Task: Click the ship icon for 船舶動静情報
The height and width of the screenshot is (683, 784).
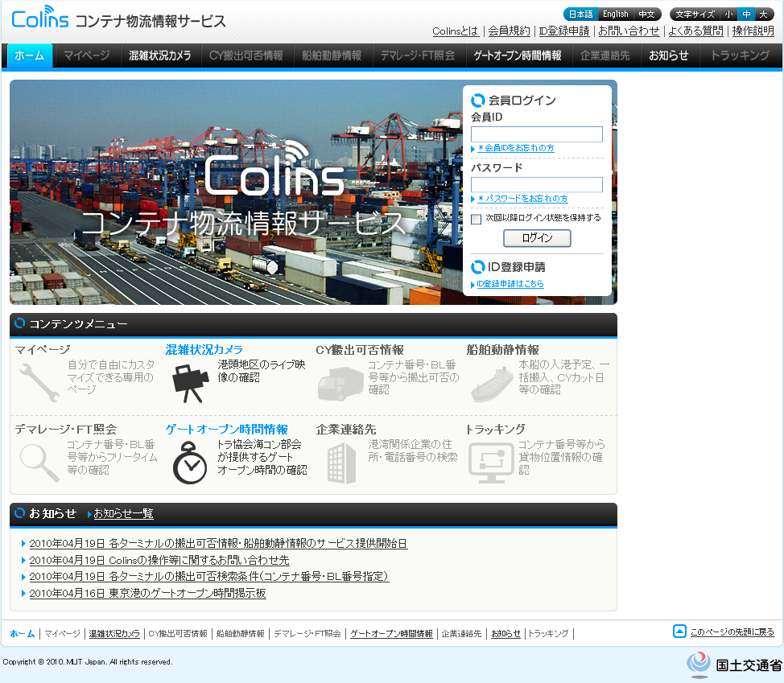Action: 491,383
